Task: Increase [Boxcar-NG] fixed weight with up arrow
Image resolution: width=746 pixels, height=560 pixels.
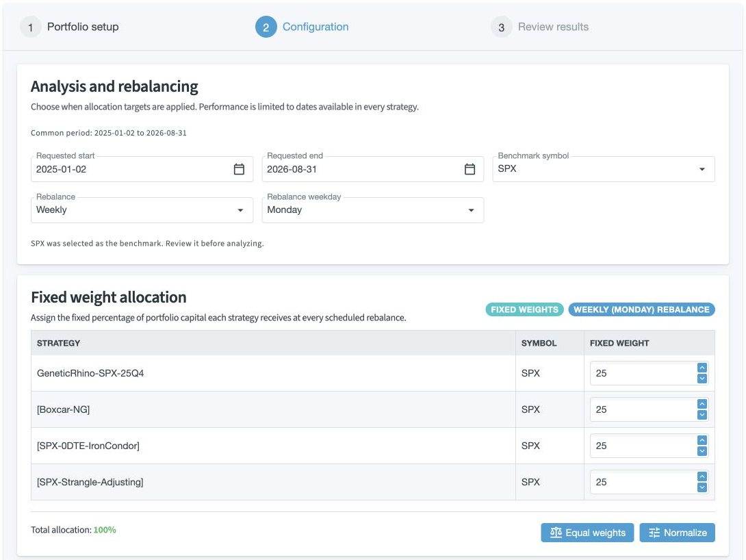Action: click(702, 404)
